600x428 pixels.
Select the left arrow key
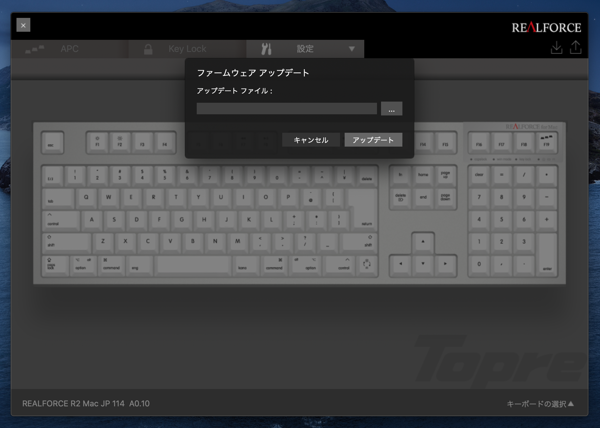tap(400, 265)
